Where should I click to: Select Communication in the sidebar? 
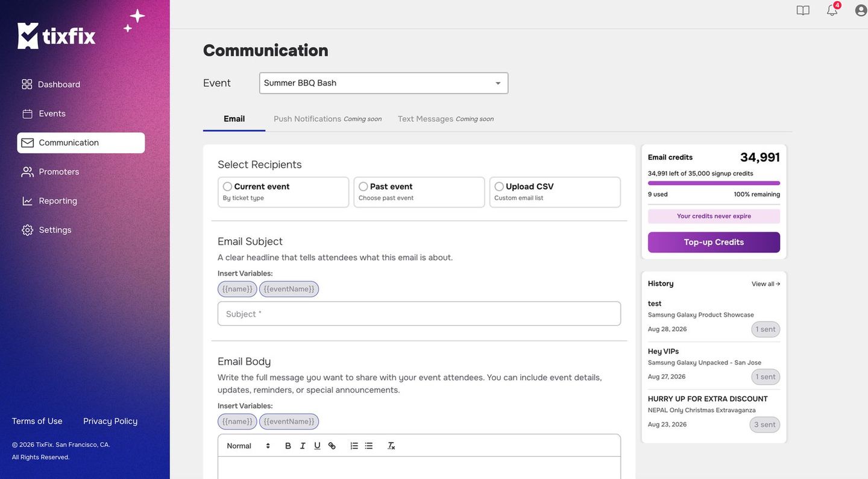coord(81,143)
